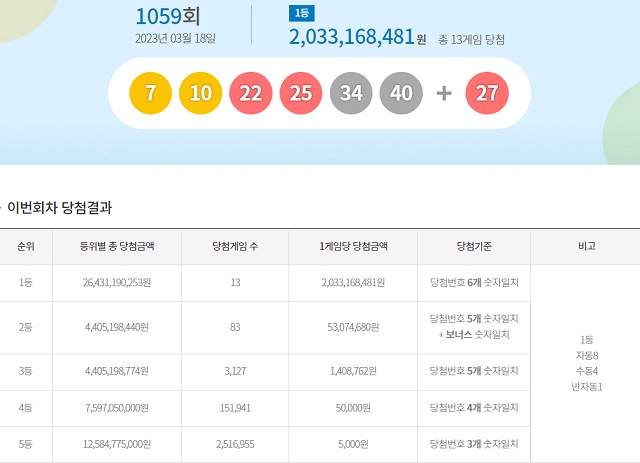Click the 비고 column header
Screen dimensions: 640x463
tap(587, 246)
